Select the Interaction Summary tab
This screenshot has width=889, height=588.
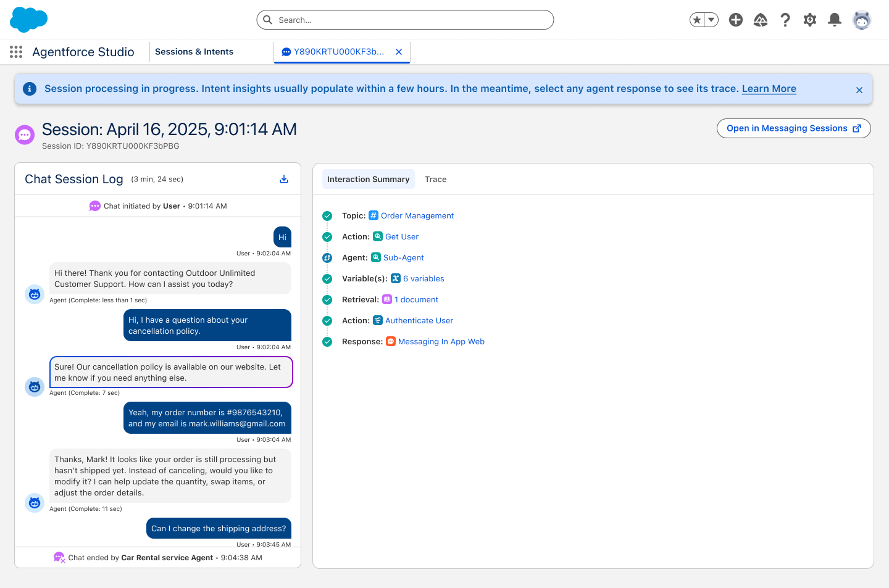click(369, 179)
